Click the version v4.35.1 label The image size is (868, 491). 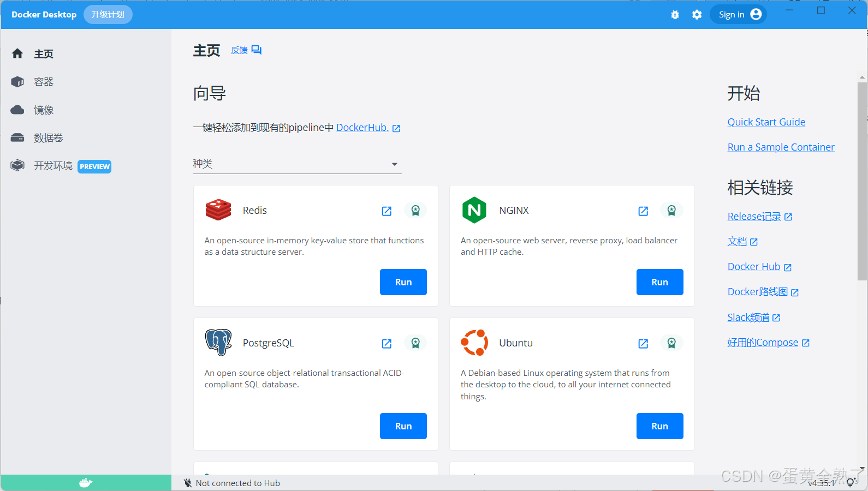[821, 483]
